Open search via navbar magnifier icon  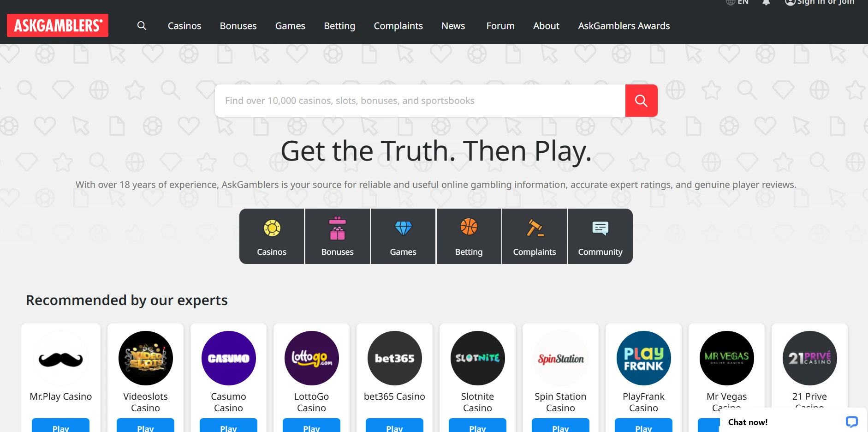coord(142,26)
